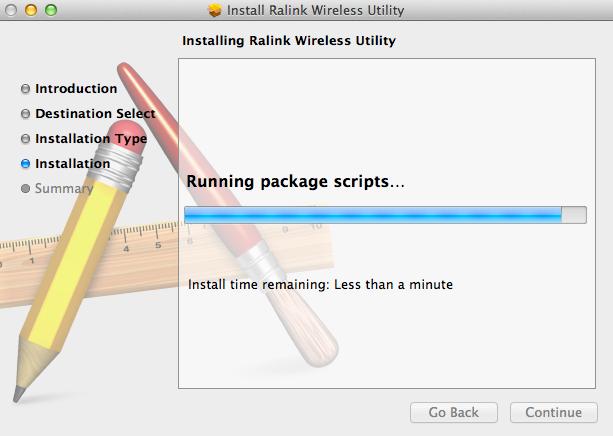Image resolution: width=613 pixels, height=436 pixels.
Task: Click the blue installation progress bar
Action: pos(385,215)
